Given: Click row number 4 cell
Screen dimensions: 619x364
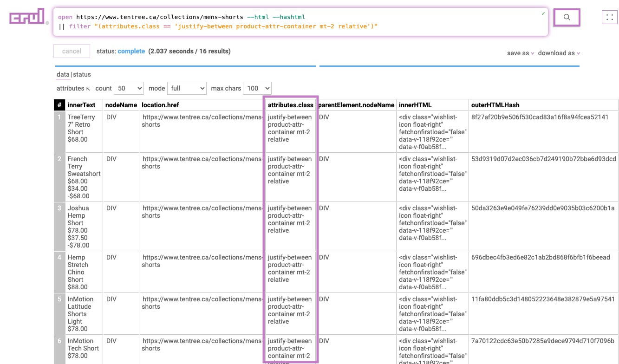Looking at the screenshot, I should click(59, 272).
